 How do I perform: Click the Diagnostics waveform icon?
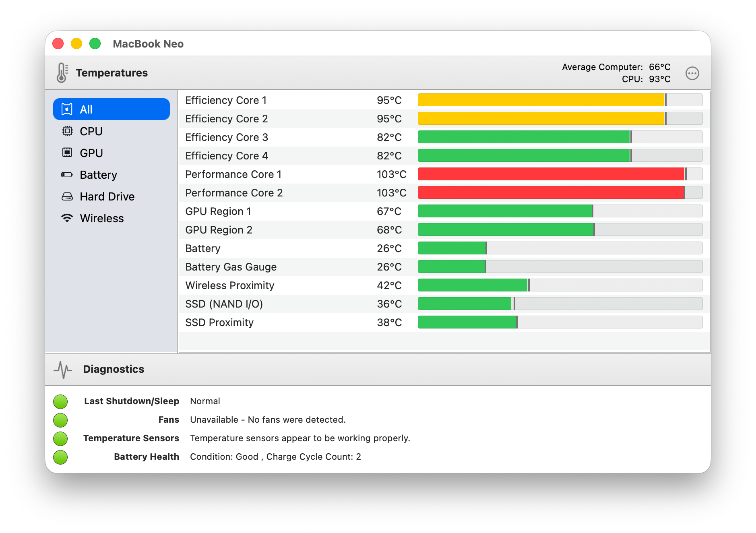(x=62, y=369)
